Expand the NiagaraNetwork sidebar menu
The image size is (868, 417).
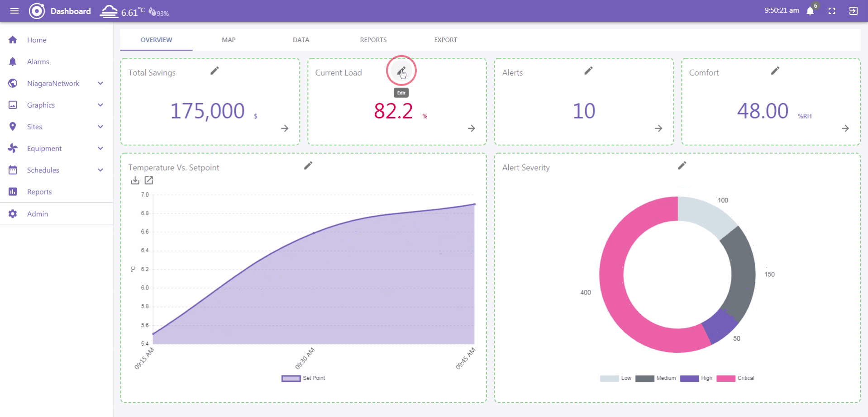click(100, 83)
